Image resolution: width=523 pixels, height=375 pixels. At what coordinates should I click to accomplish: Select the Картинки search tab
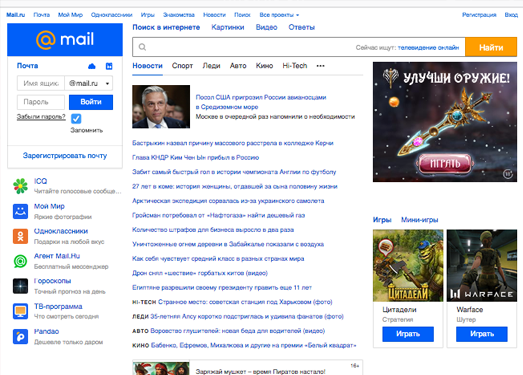[228, 27]
